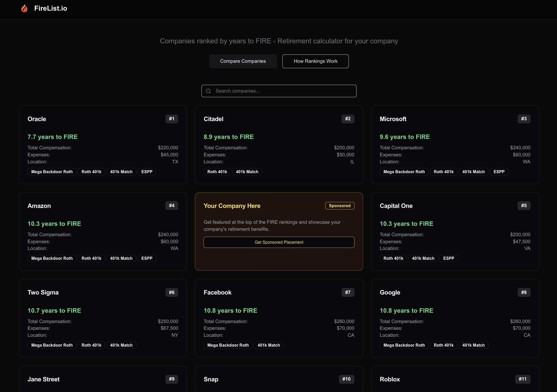Open the Oracle company card title
This screenshot has width=557, height=392.
click(x=37, y=119)
